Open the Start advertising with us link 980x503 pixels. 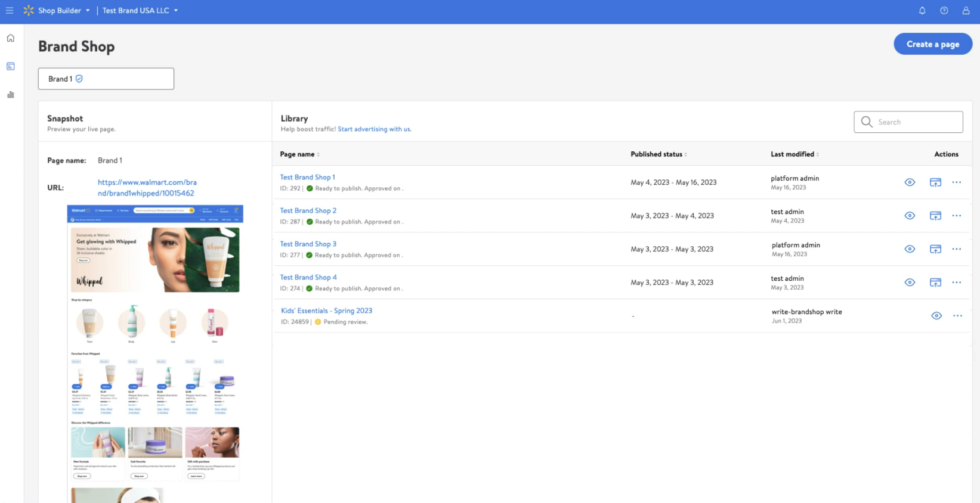[374, 129]
